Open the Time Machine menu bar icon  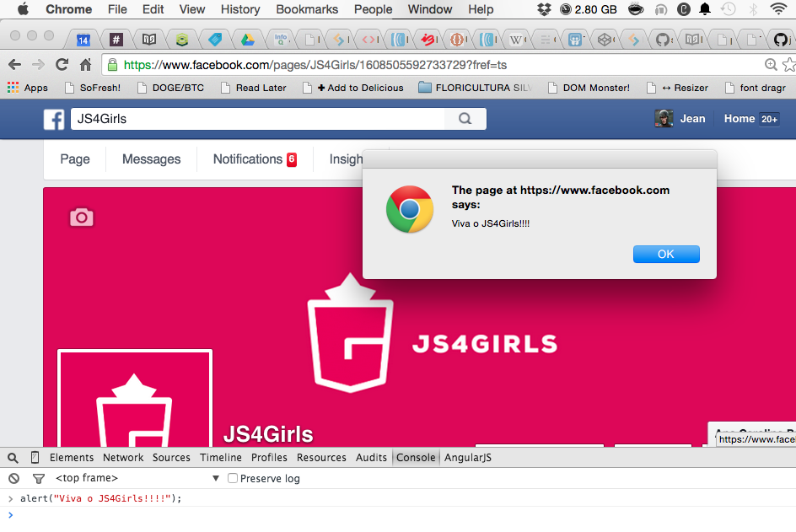point(729,9)
